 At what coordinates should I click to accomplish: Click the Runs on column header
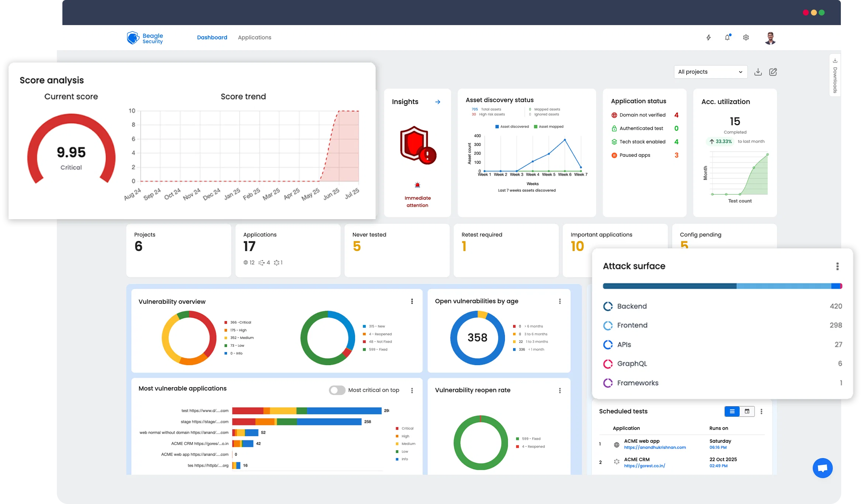point(719,428)
